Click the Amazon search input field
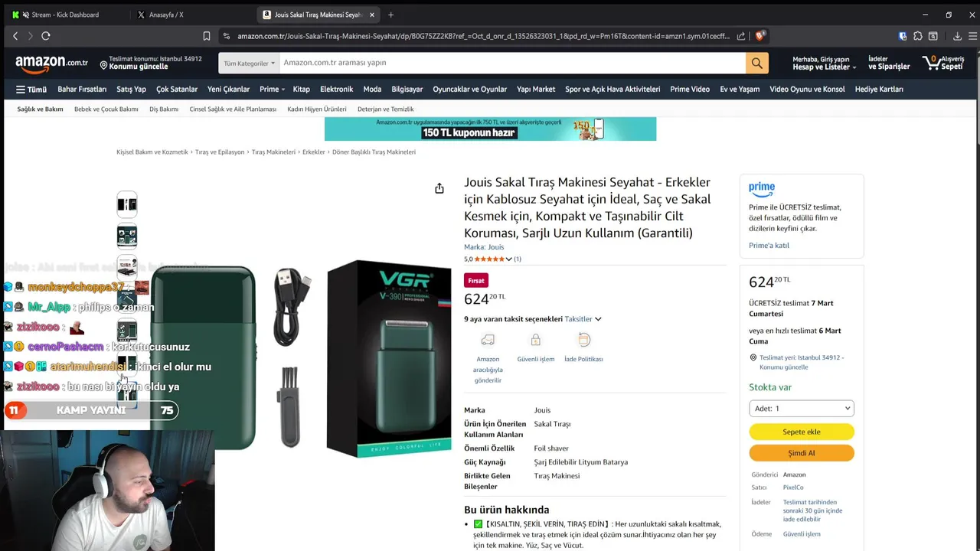 [512, 63]
